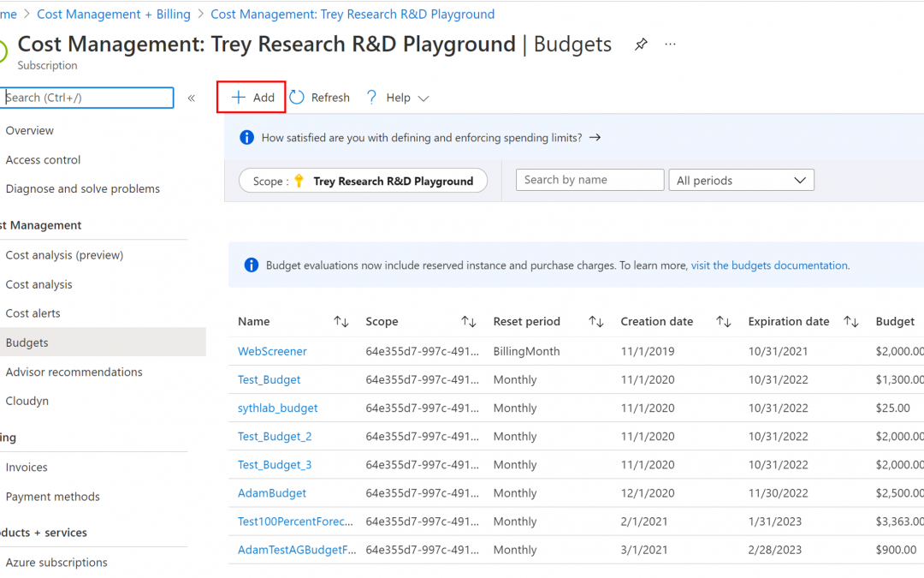Click the 11/30/2022 expiration date

pos(778,493)
